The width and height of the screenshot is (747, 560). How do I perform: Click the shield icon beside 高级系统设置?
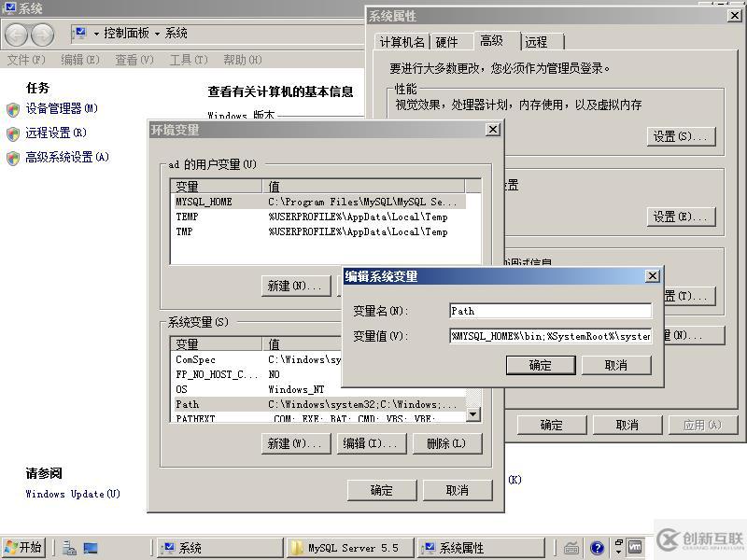click(13, 158)
